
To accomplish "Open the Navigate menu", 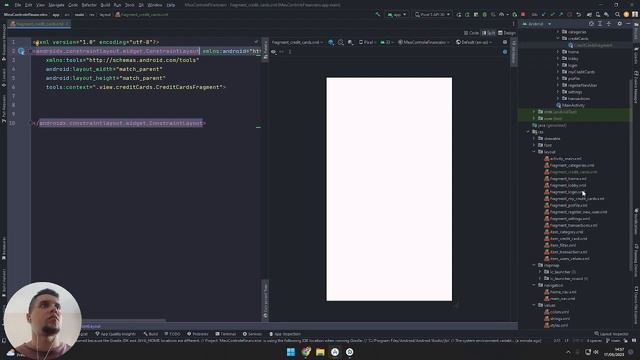I will [x=56, y=5].
